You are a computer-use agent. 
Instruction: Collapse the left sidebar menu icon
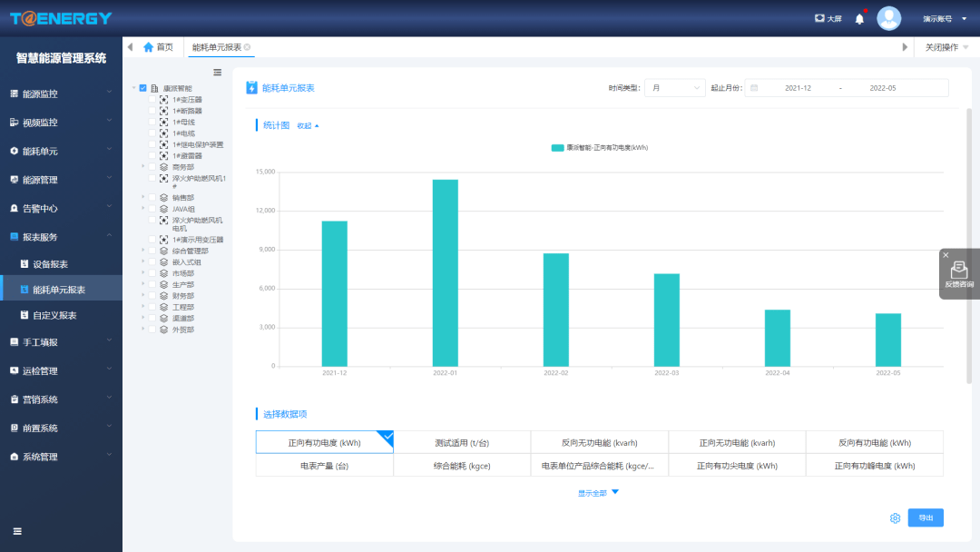coord(17,531)
